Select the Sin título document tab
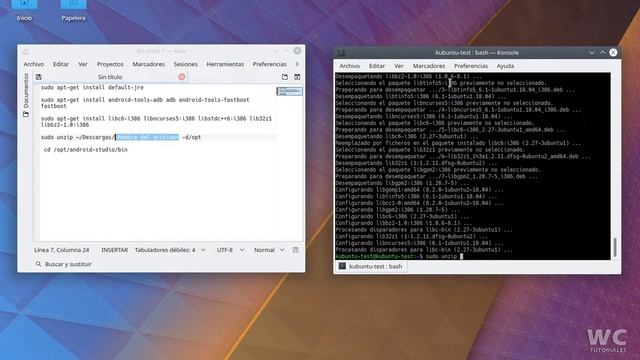 (110, 77)
